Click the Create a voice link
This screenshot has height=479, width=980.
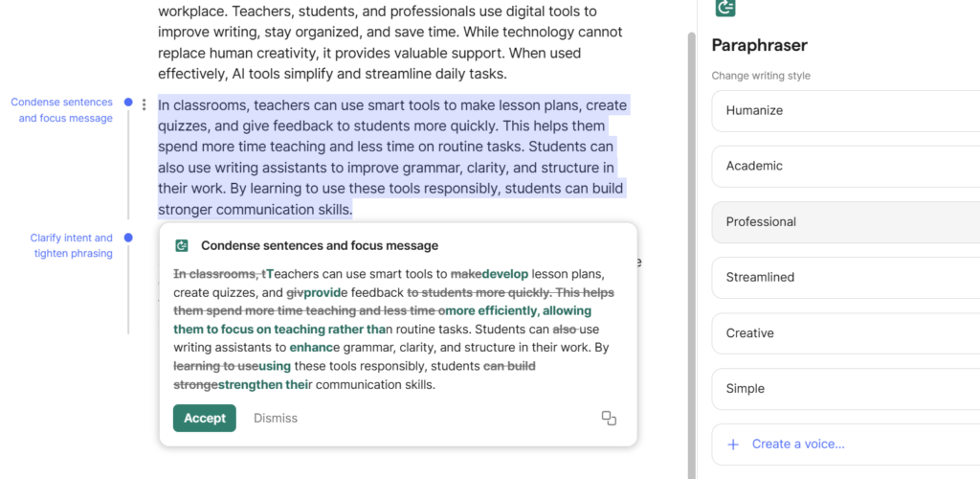click(x=798, y=445)
